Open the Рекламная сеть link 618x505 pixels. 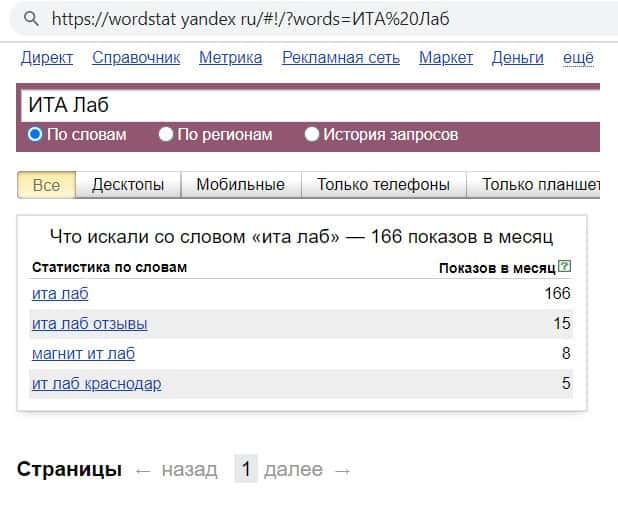click(341, 58)
